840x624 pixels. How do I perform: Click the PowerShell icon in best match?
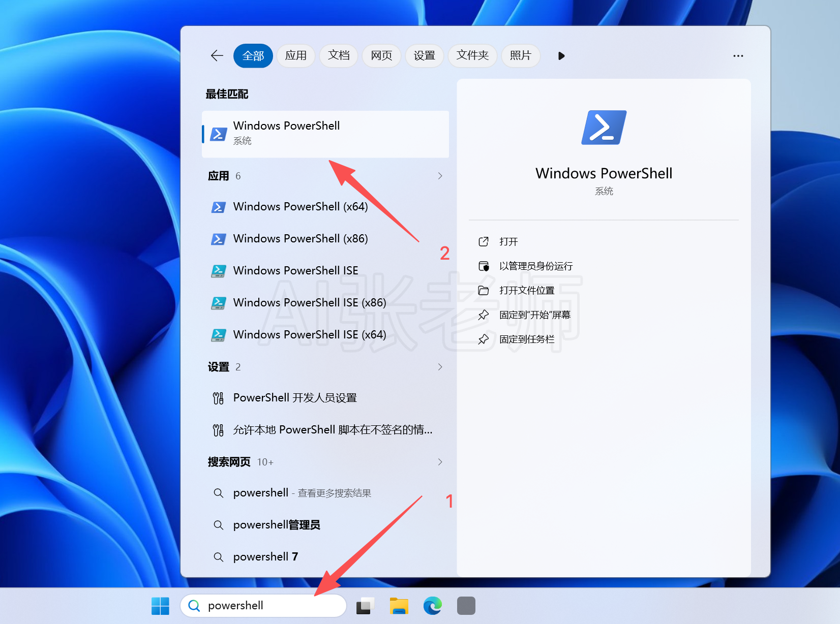[219, 134]
